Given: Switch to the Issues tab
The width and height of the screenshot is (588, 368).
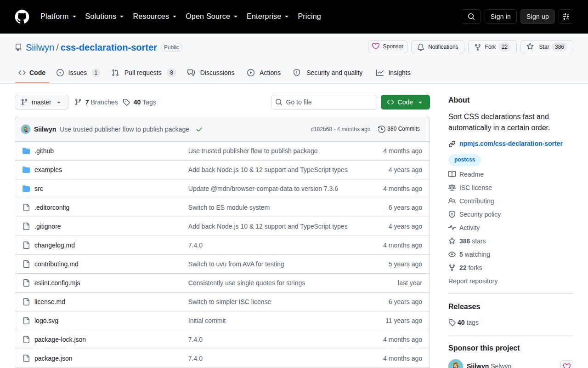Looking at the screenshot, I should 78,73.
